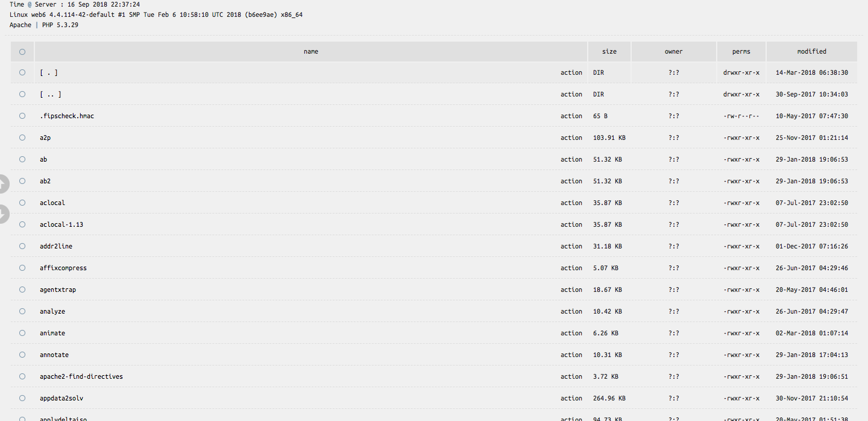Go to parent directory [ .. ]
This screenshot has height=421, width=868.
[x=51, y=94]
